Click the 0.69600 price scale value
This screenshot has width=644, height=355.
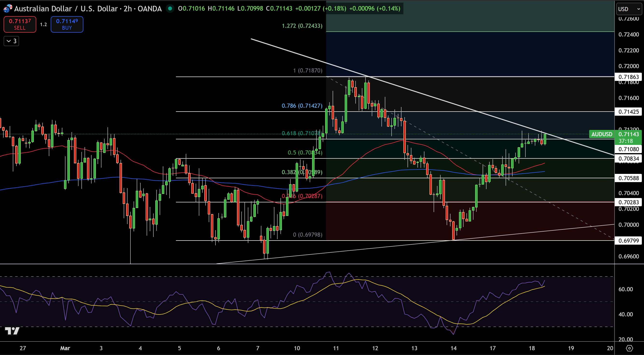pyautogui.click(x=629, y=256)
